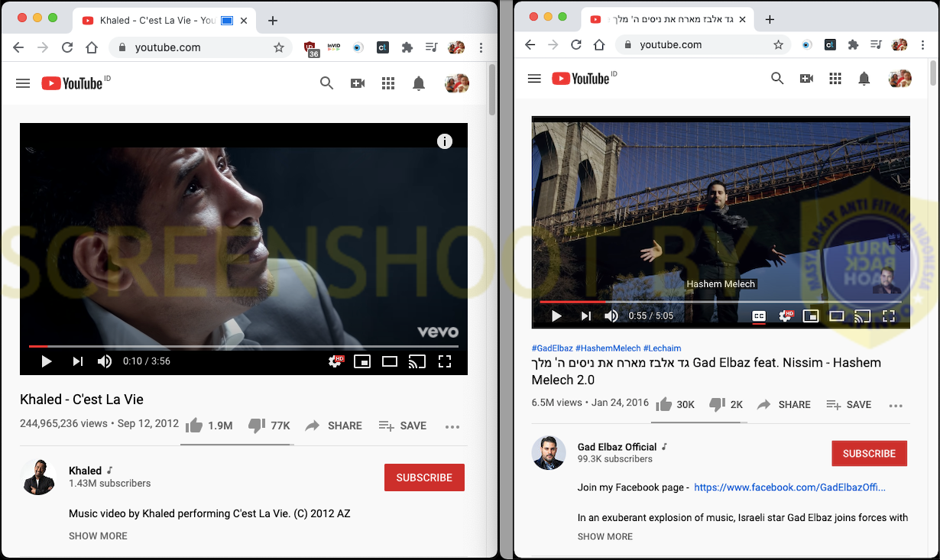Screen dimensions: 940x560
Task: Skip to next video in Khaled player
Action: 77,361
